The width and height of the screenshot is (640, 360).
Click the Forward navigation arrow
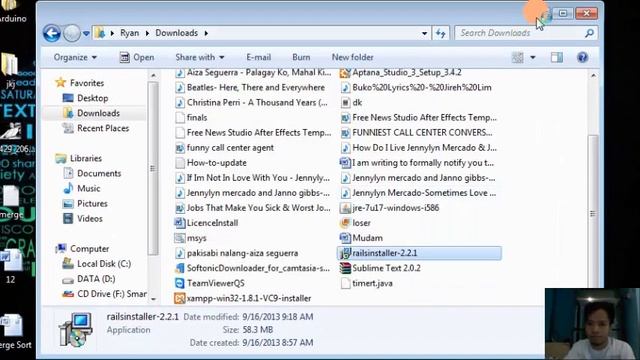pyautogui.click(x=71, y=33)
